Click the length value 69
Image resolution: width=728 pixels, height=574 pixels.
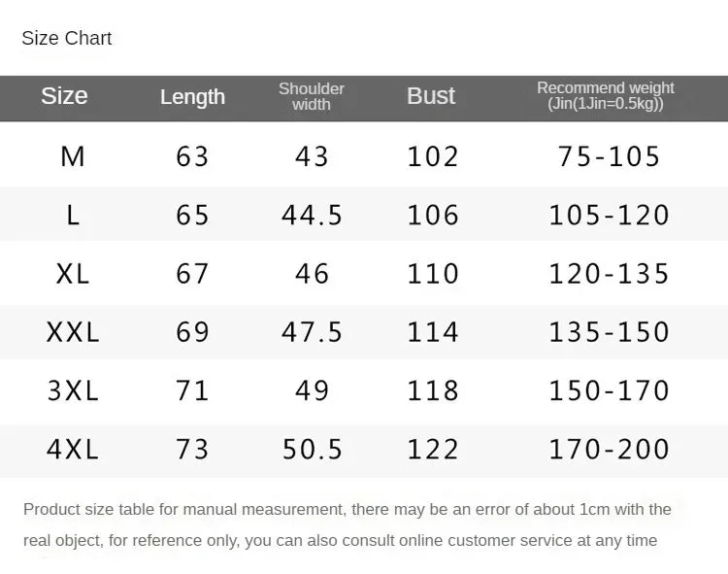pos(192,332)
